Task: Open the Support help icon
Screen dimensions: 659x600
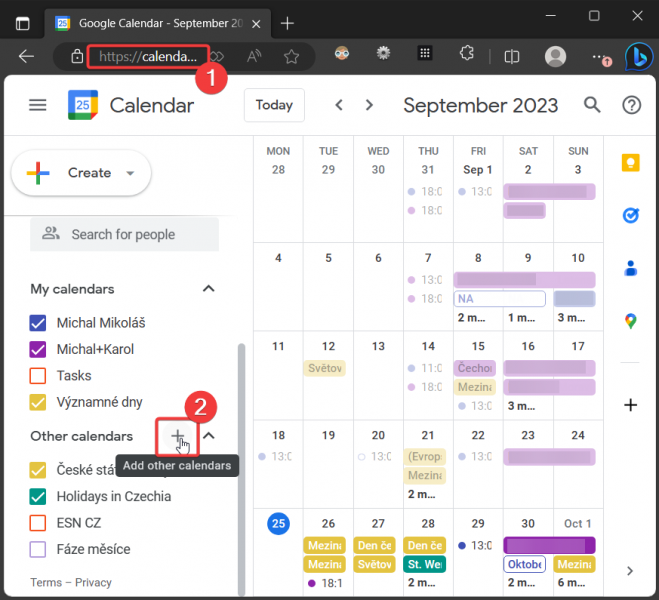Action: [631, 105]
